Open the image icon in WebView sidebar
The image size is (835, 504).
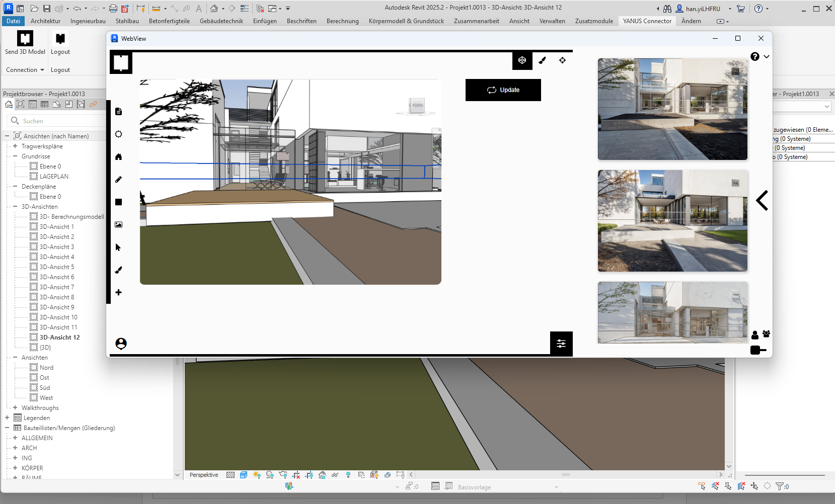click(x=119, y=225)
